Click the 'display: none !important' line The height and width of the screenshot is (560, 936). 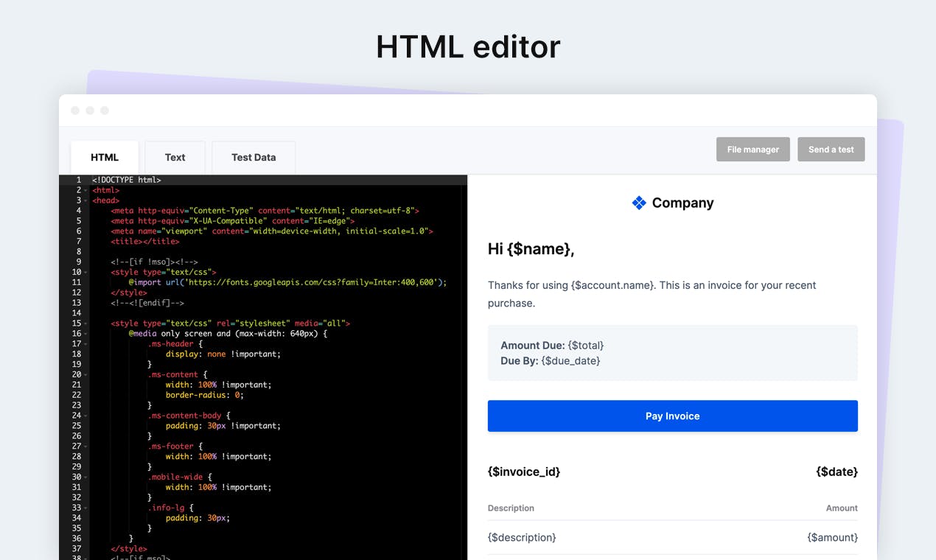click(x=223, y=354)
